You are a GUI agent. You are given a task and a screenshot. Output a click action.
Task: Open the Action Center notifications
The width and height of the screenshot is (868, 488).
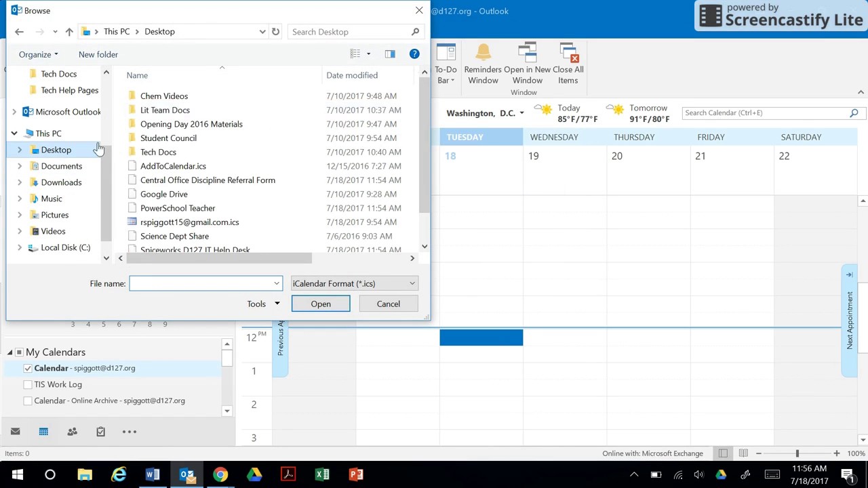point(848,474)
